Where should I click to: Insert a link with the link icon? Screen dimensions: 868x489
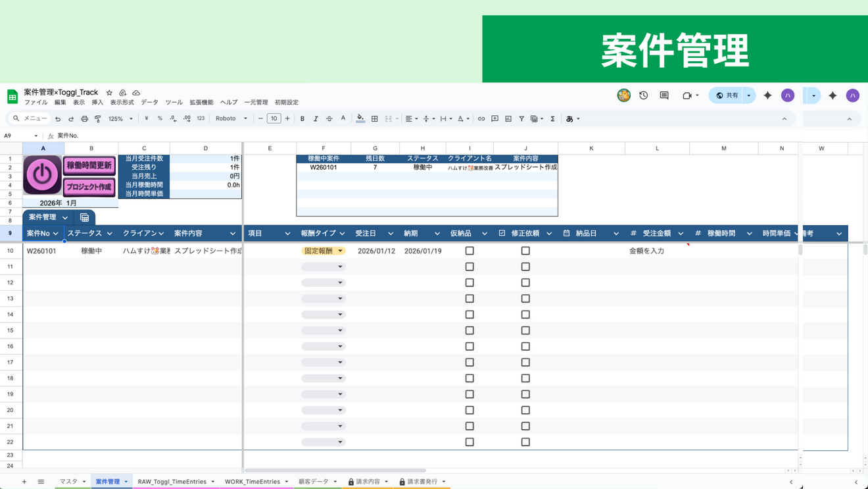tap(481, 119)
